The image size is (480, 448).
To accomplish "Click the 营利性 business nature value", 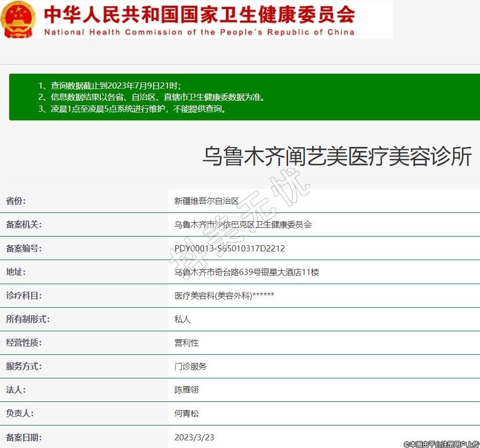I will click(186, 343).
